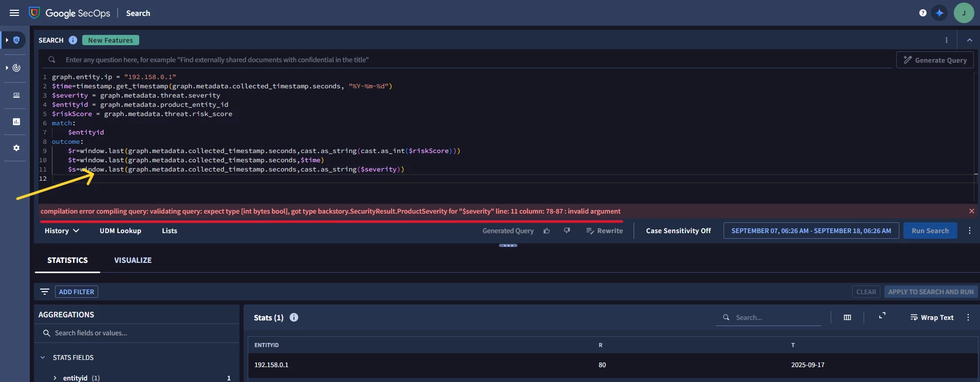Thumbs up the generated query
980x382 pixels.
tap(547, 231)
